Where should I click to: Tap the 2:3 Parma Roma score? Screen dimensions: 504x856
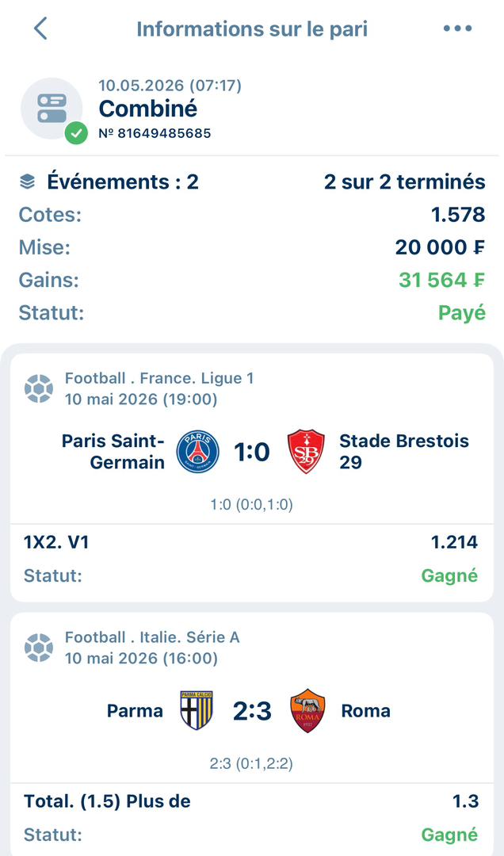(x=252, y=711)
